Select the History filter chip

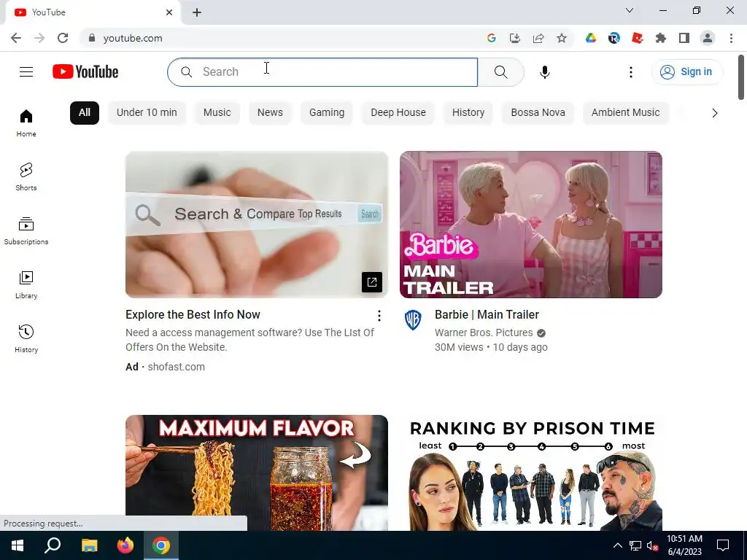tap(468, 113)
